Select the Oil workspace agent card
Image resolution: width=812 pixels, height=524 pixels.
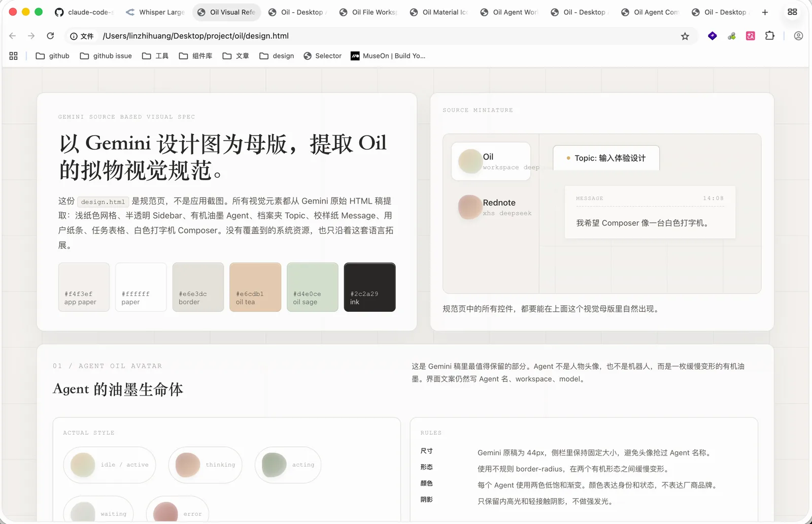(491, 161)
